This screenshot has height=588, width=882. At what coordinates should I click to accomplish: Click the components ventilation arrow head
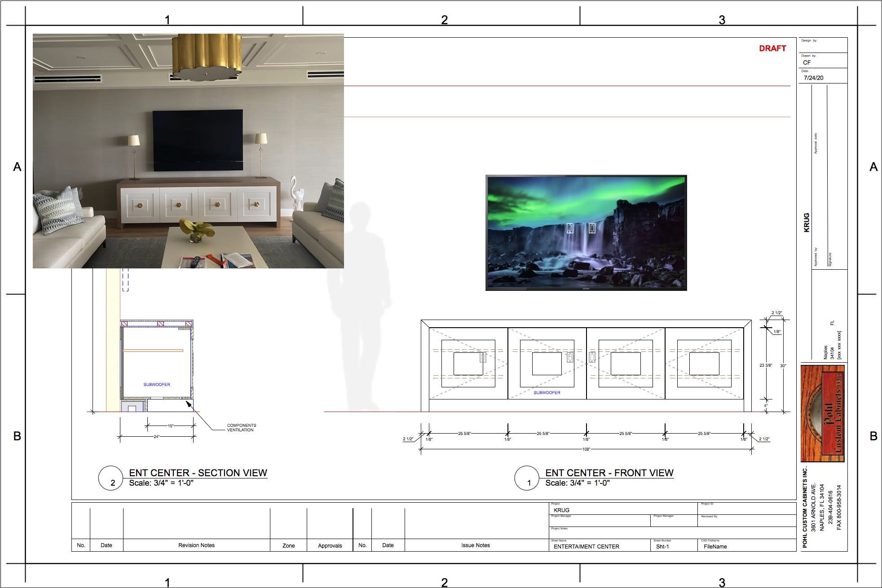point(189,404)
